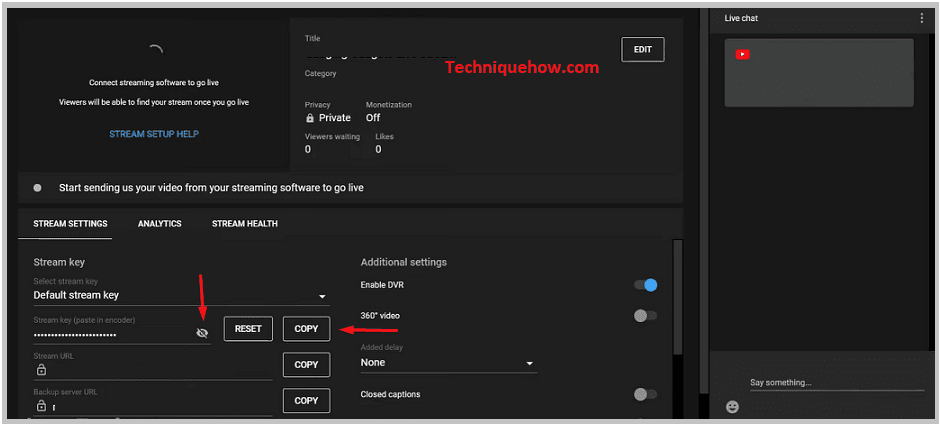Copy the stream key with COPY button
The width and height of the screenshot is (940, 425).
pos(306,329)
